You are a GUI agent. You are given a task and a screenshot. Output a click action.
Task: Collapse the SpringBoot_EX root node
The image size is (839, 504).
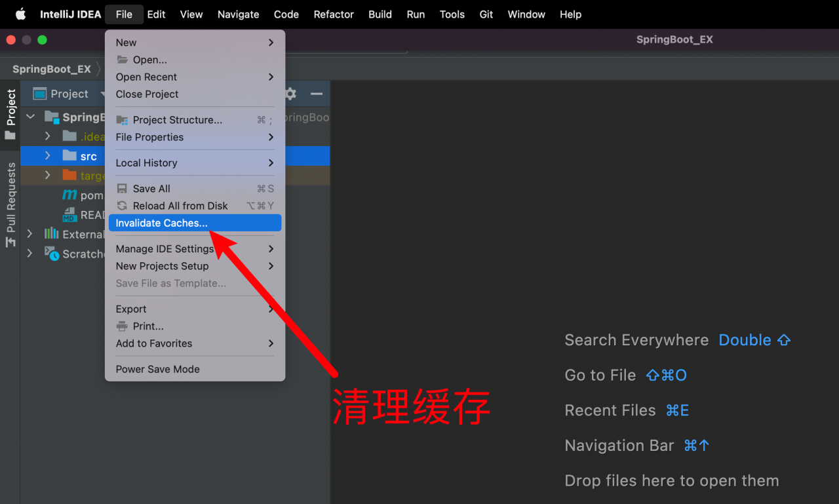(30, 117)
